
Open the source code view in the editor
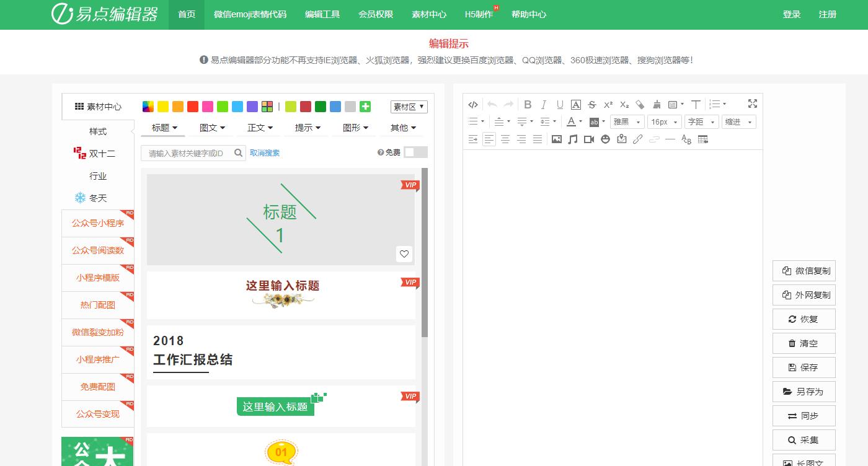coord(472,103)
